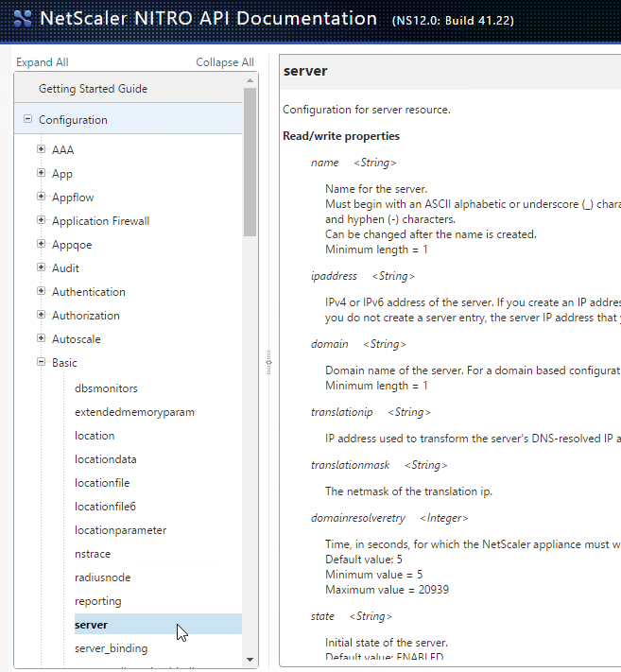The width and height of the screenshot is (621, 672).
Task: Click the NetScaler logo icon in header
Action: coord(23,18)
